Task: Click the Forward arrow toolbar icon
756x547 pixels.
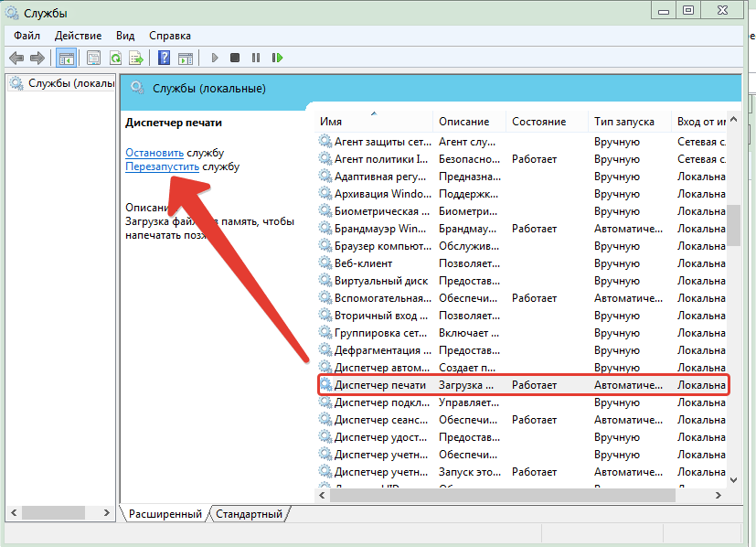Action: pyautogui.click(x=37, y=59)
